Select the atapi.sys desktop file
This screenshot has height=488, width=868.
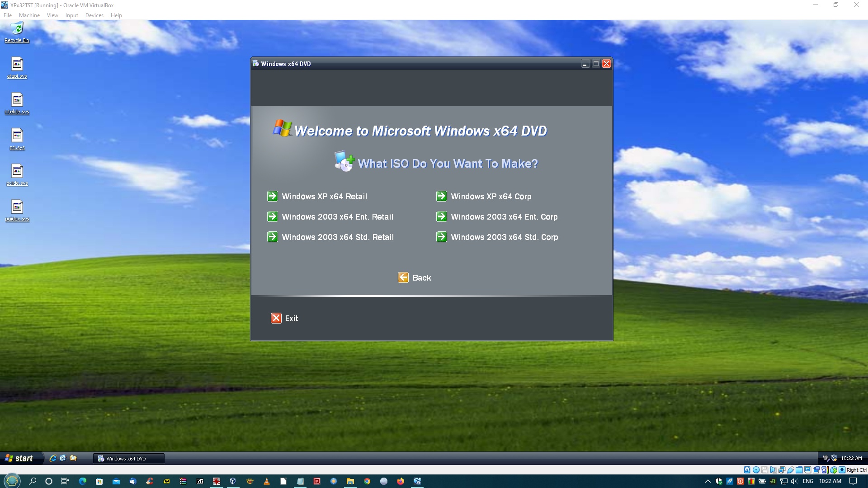coord(17,68)
